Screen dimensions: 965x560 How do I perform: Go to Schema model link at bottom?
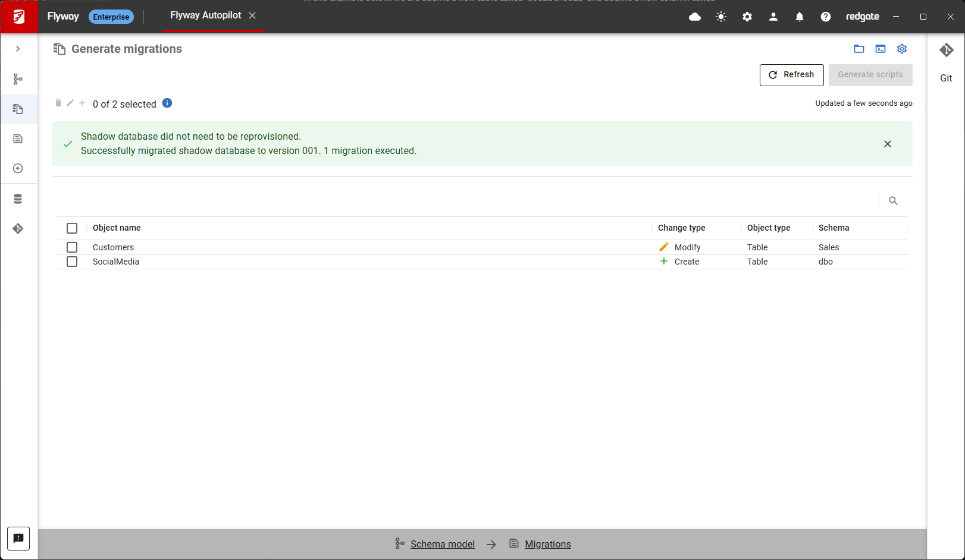pyautogui.click(x=443, y=544)
